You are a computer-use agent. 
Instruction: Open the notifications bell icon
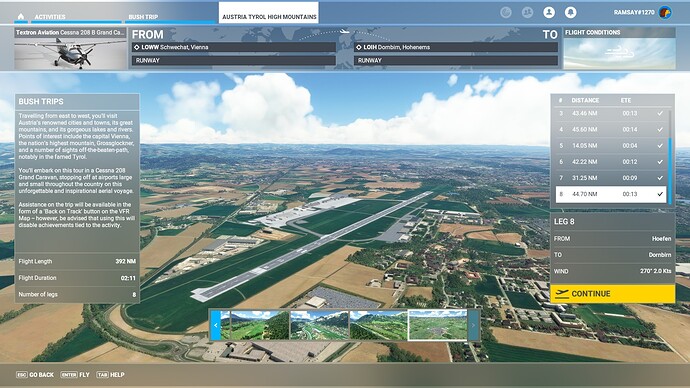[570, 12]
